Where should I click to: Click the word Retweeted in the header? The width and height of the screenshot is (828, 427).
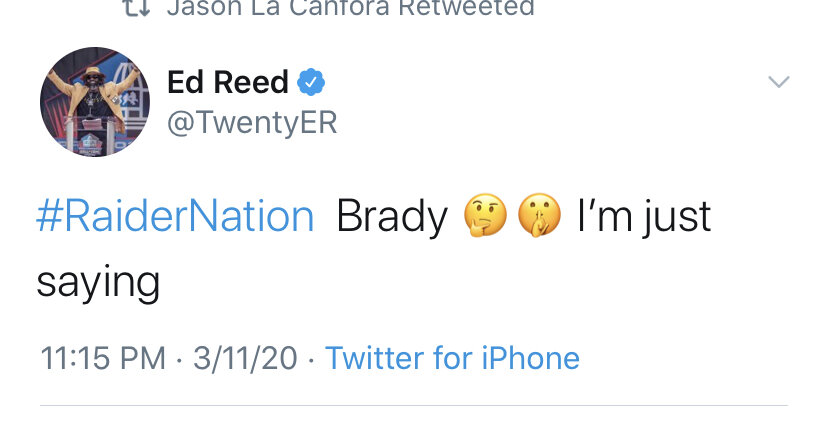coord(466,7)
